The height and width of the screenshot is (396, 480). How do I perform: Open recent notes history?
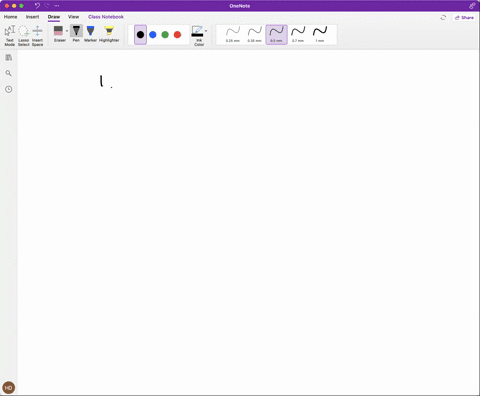pyautogui.click(x=9, y=89)
